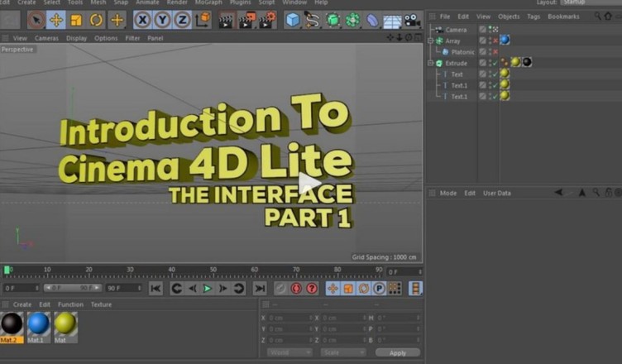Open Texture menu in Material Manager
This screenshot has height=364, width=622.
coord(101,304)
